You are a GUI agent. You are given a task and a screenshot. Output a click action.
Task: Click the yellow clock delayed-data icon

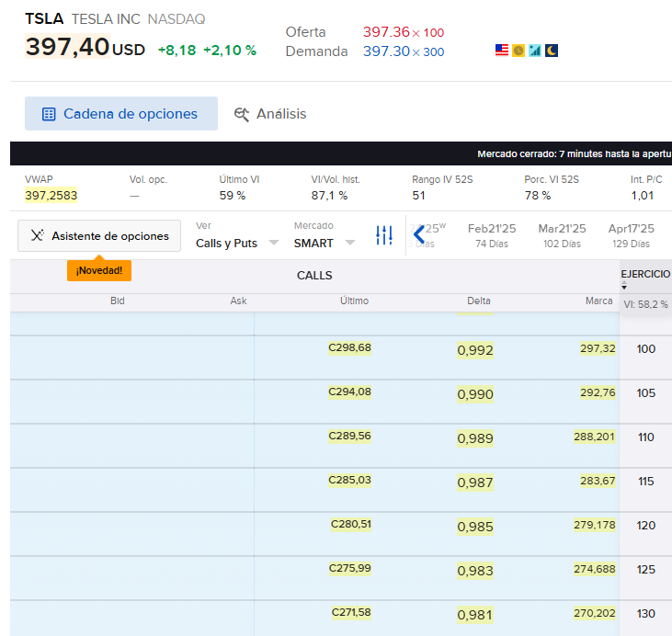[518, 51]
